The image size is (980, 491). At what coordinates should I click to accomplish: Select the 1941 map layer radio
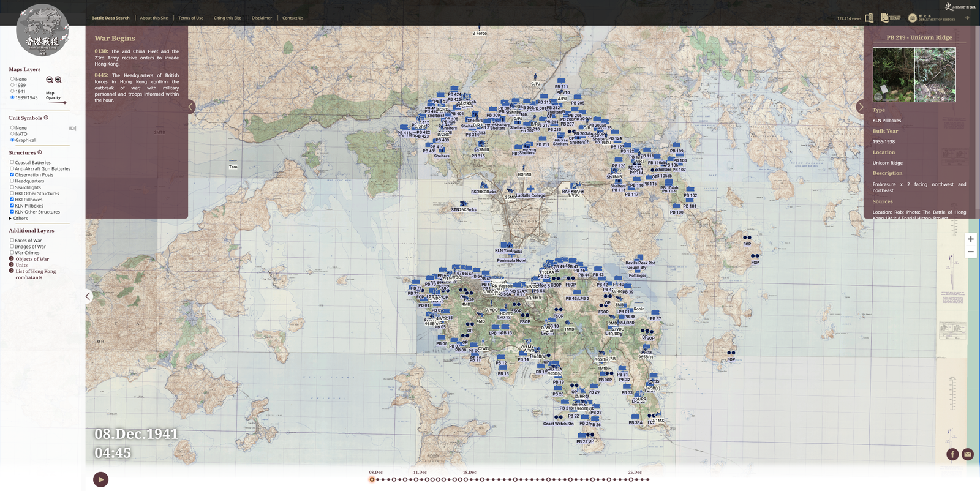click(x=12, y=91)
